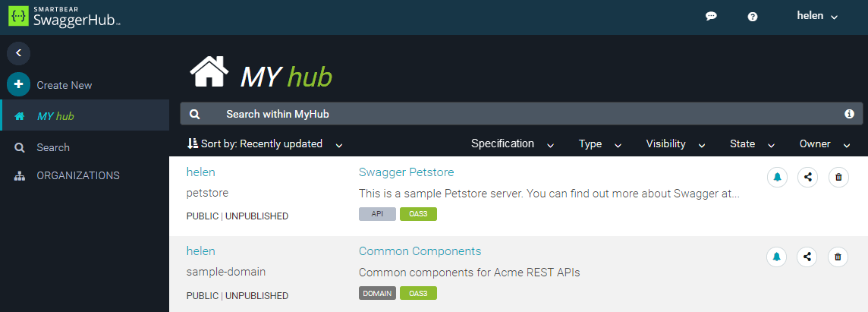The height and width of the screenshot is (312, 868).
Task: Toggle notifications for Swagger Petstore
Action: (x=777, y=177)
